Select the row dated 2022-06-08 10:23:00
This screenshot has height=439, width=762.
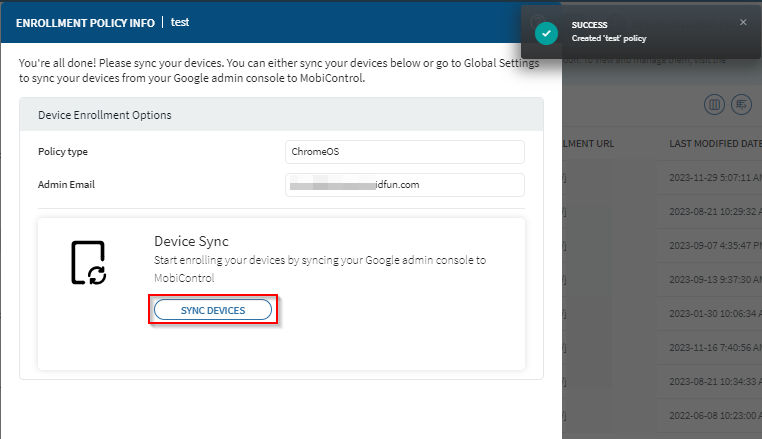click(714, 416)
